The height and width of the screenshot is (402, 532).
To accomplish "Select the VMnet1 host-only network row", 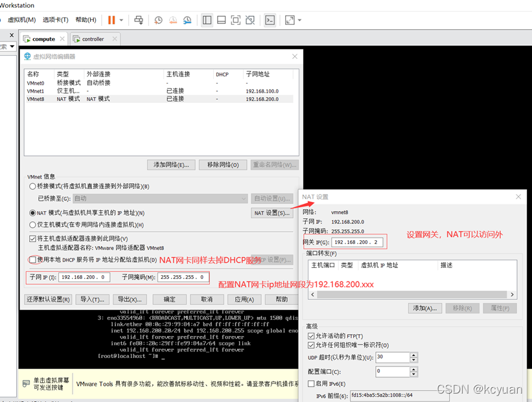I will coord(160,91).
